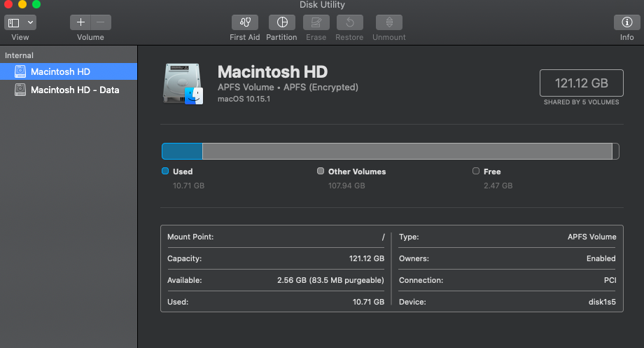The width and height of the screenshot is (644, 348).
Task: Add a volume with the plus button
Action: pos(80,22)
